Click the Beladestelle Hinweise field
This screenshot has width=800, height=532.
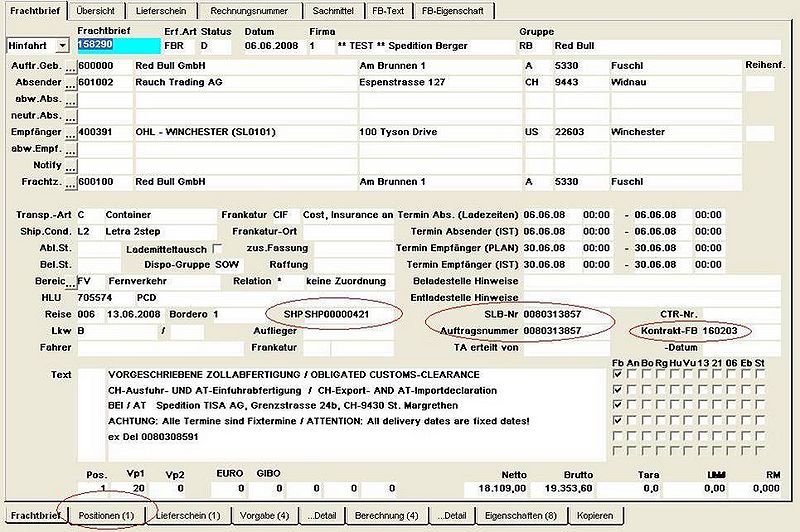pos(652,281)
